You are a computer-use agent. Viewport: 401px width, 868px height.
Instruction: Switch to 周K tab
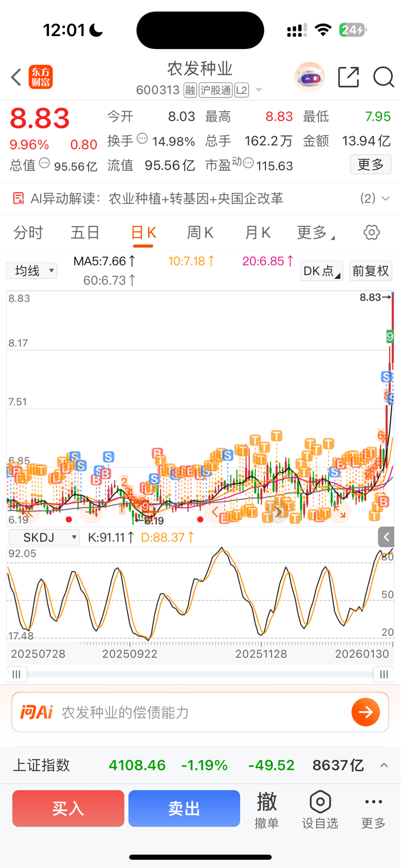click(200, 233)
